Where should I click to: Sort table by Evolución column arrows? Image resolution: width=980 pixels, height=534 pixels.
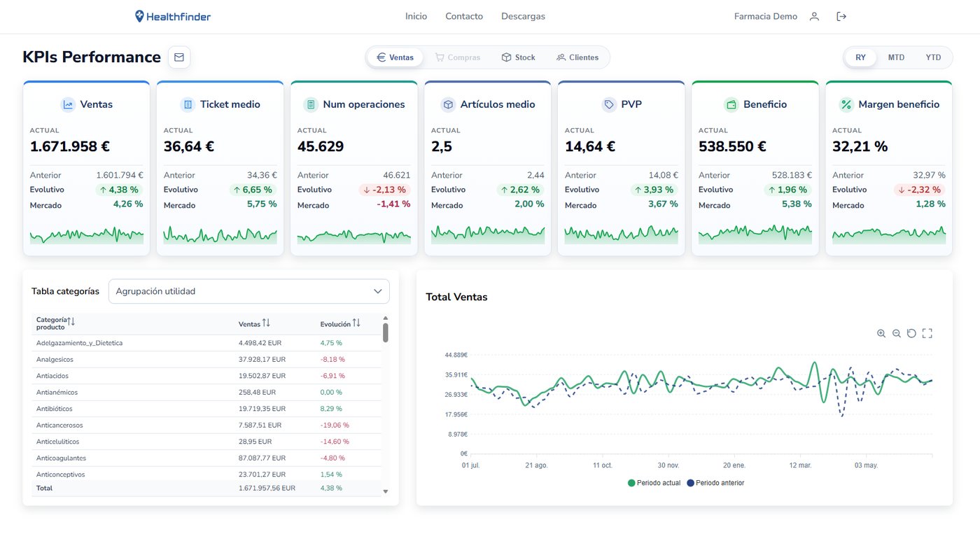pyautogui.click(x=356, y=323)
